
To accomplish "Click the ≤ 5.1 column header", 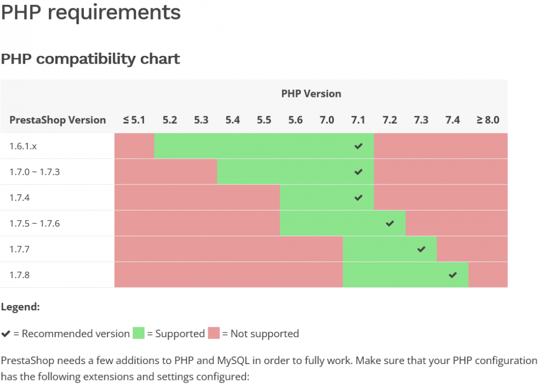I will pos(134,120).
